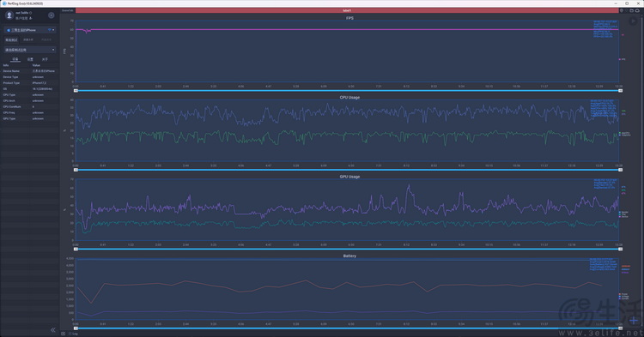Click the blue plus add-chart button

click(x=634, y=320)
